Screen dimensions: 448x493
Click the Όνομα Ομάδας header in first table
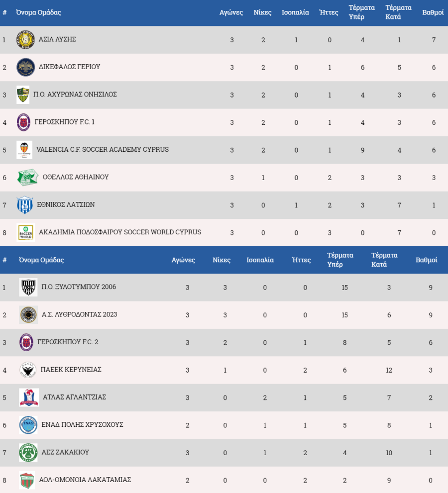tap(38, 12)
